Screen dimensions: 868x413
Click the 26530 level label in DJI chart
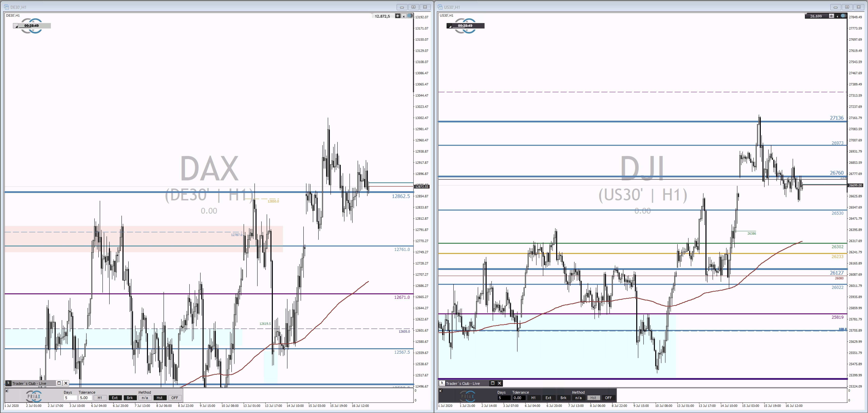(838, 213)
